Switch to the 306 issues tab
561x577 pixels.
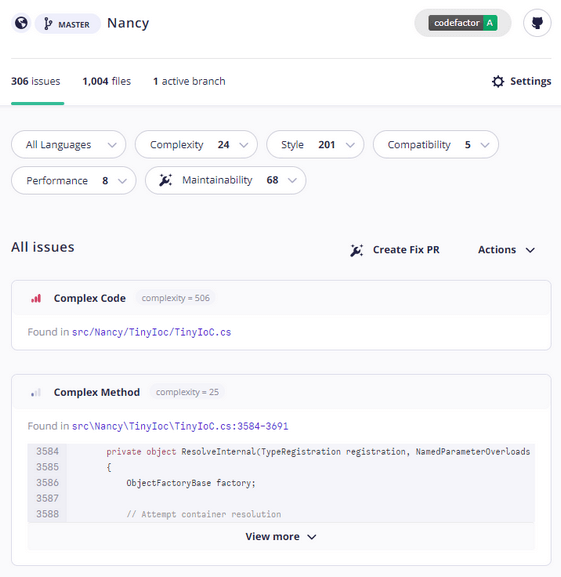36,81
